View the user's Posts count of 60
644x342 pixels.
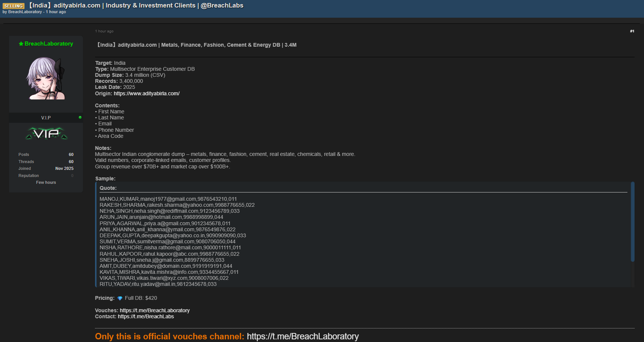point(71,155)
